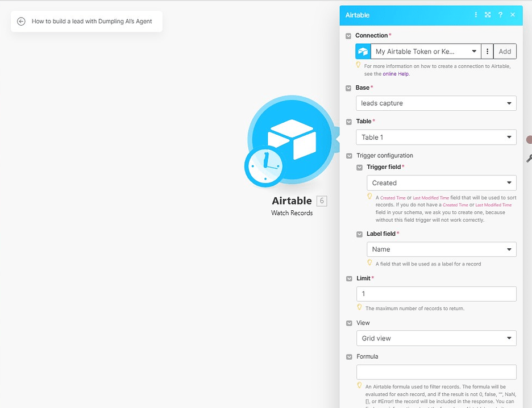Collapse the Label field section
This screenshot has height=408, width=532.
[359, 234]
